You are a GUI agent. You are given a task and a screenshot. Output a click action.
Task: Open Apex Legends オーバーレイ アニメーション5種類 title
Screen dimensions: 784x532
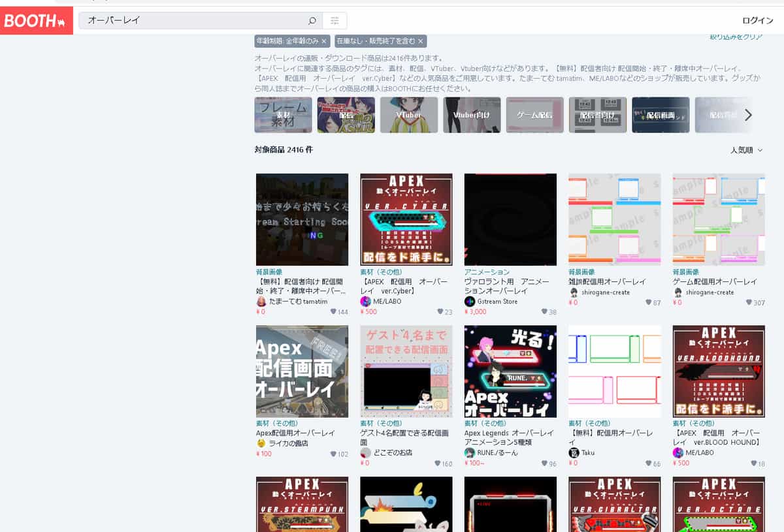point(508,438)
